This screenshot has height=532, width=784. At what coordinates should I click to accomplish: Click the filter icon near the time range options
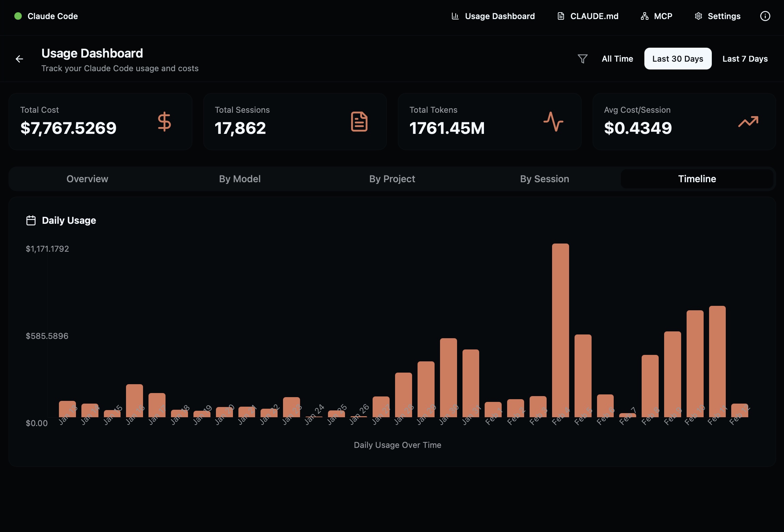582,59
